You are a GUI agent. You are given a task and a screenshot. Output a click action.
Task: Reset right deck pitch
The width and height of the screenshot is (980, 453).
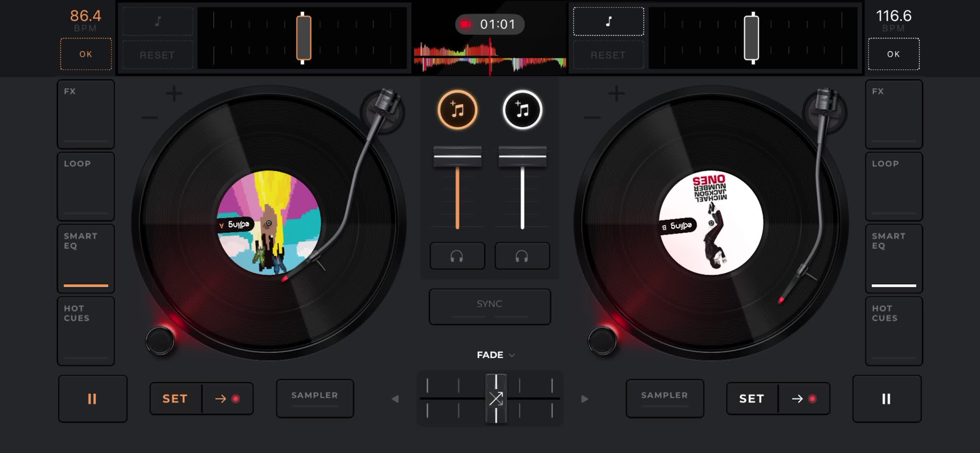608,55
